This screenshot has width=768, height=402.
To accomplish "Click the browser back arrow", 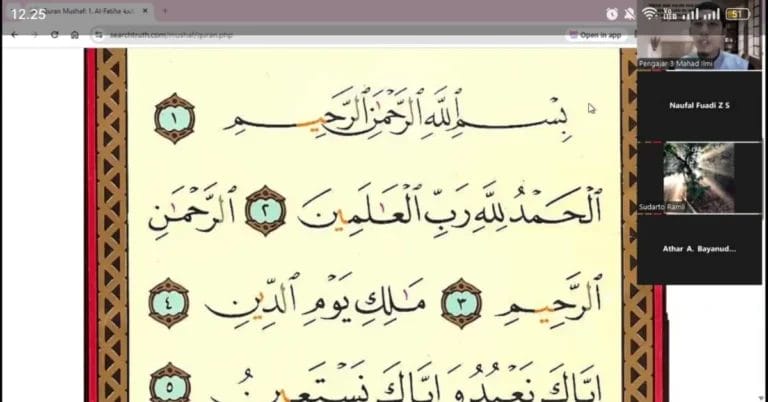I will [14, 34].
